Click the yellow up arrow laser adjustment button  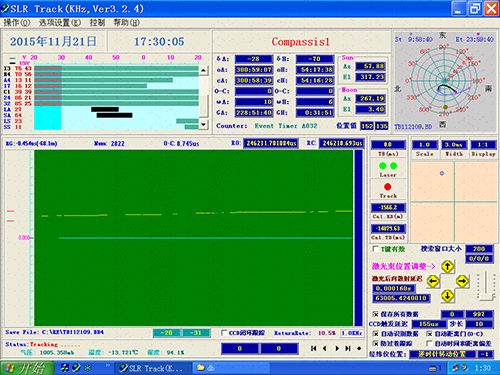(x=447, y=267)
